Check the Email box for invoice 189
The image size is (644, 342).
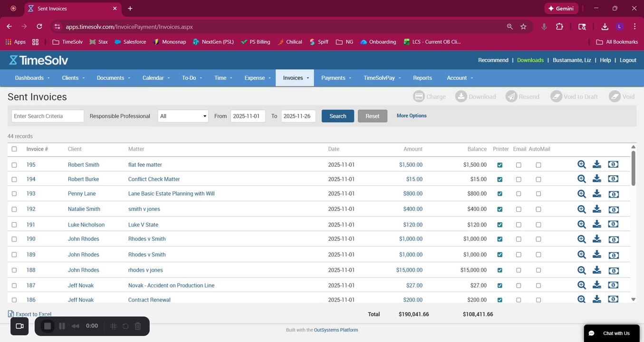[519, 255]
